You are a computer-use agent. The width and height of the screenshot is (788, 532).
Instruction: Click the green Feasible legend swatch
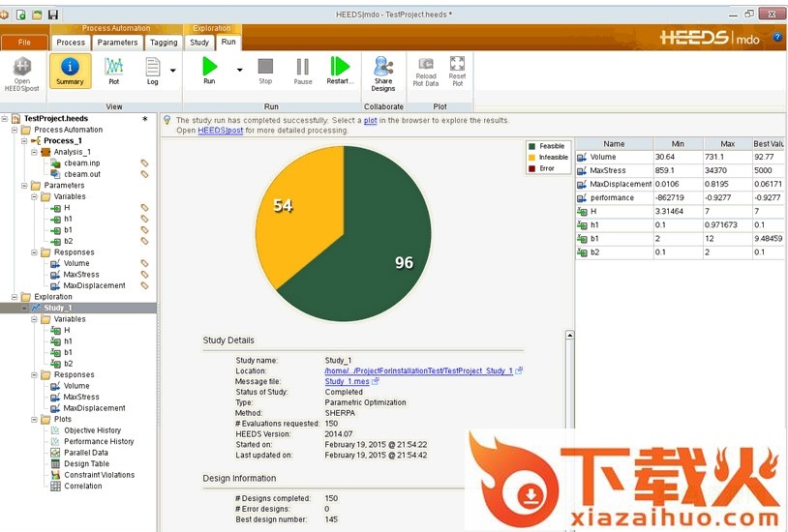point(531,146)
